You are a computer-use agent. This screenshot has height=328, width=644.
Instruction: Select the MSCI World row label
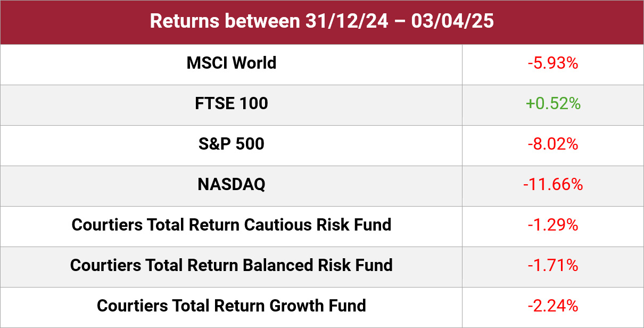(232, 63)
